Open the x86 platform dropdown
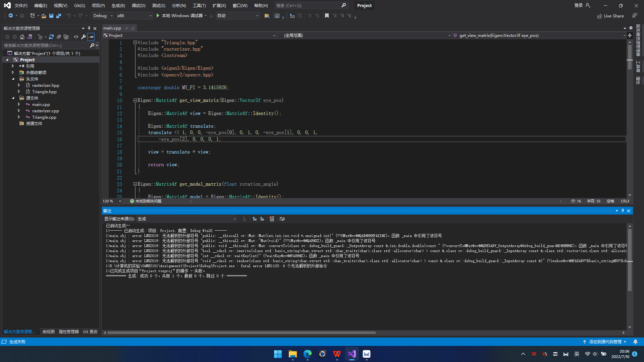The image size is (644, 362). [x=134, y=16]
